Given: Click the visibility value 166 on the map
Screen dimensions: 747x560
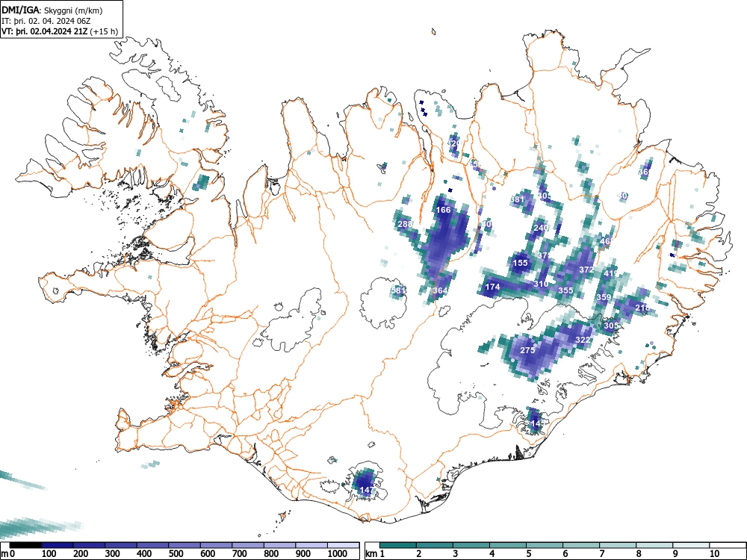Looking at the screenshot, I should click(x=443, y=210).
